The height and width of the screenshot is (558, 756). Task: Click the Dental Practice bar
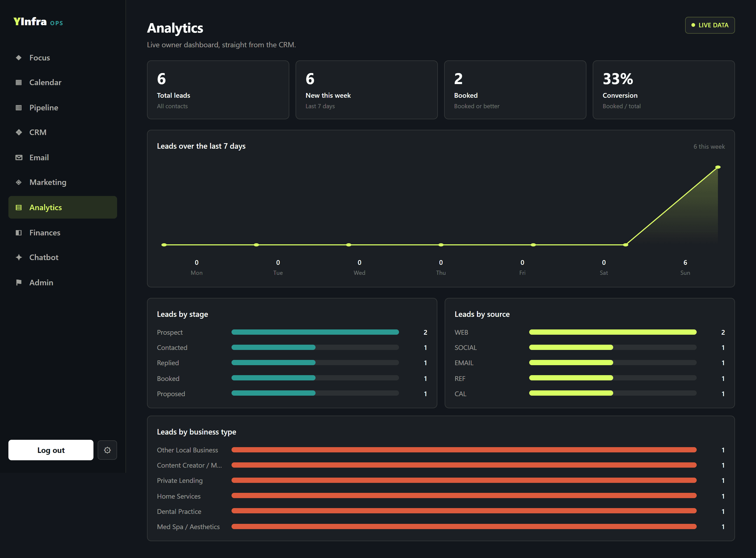464,511
